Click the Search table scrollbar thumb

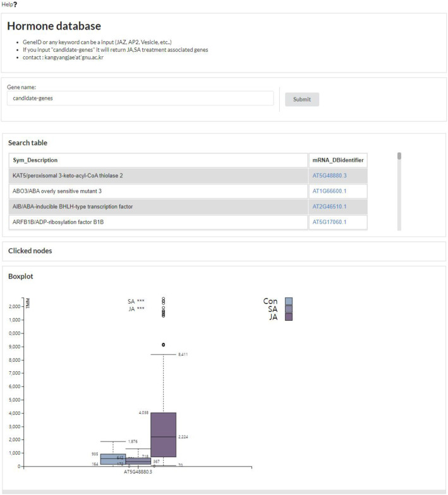pos(399,156)
